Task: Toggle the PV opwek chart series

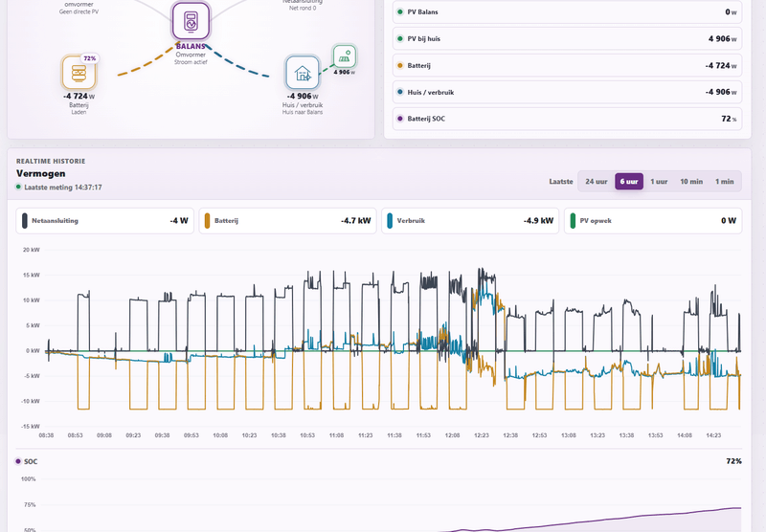Action: pyautogui.click(x=653, y=221)
